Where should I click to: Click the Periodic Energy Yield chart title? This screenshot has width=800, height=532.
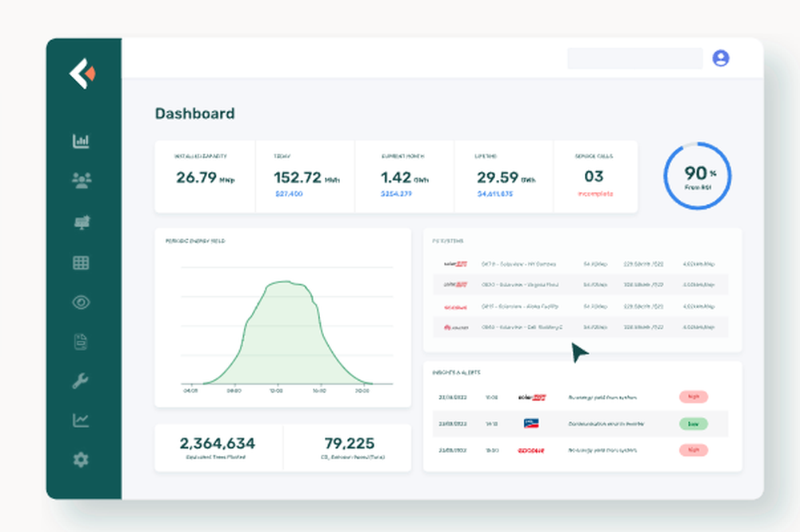pos(195,242)
